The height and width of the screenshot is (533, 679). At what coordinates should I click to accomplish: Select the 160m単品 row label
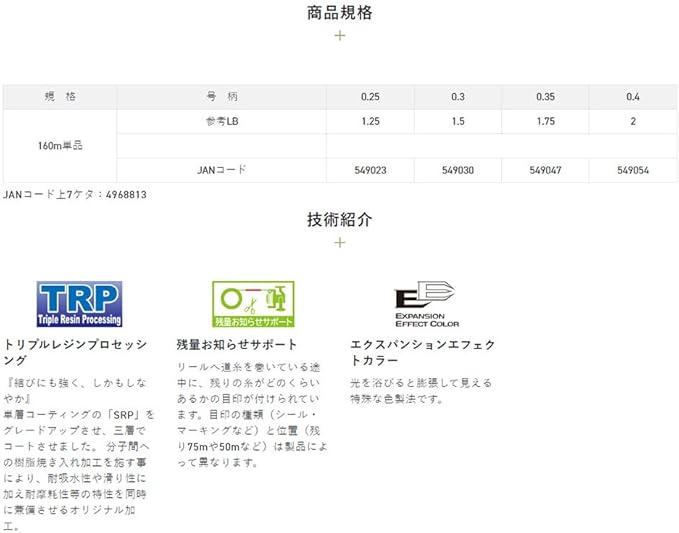coord(60,145)
